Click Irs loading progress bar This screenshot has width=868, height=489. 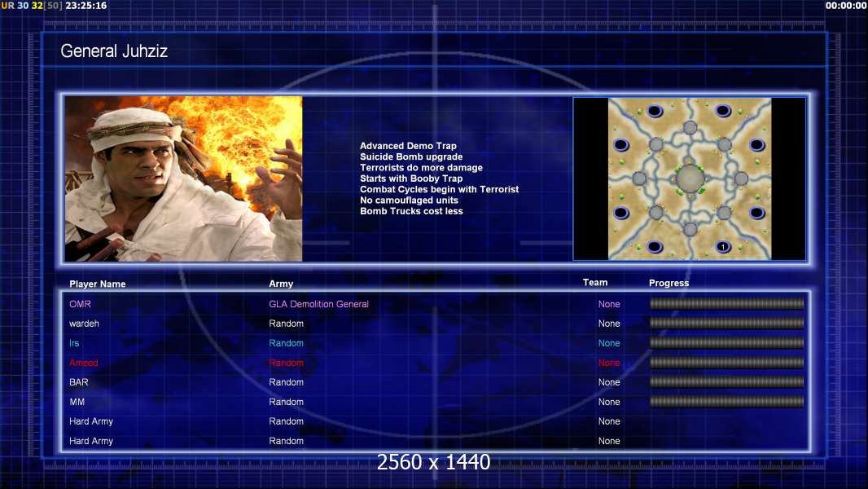[x=726, y=343]
